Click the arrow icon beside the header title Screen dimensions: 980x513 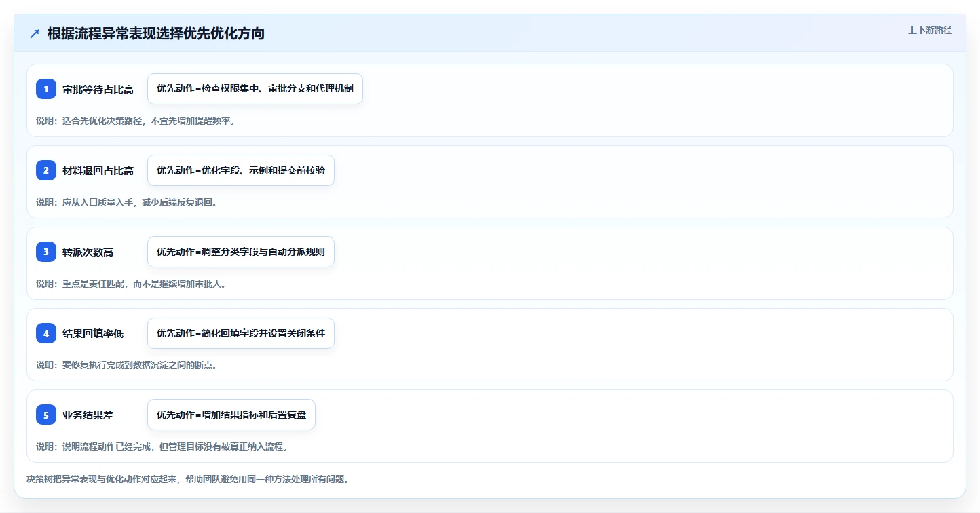coord(35,34)
